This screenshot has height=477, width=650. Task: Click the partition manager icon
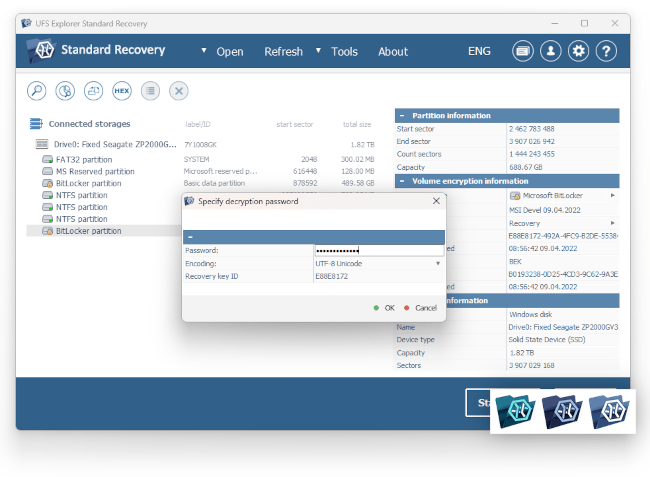pyautogui.click(x=93, y=90)
